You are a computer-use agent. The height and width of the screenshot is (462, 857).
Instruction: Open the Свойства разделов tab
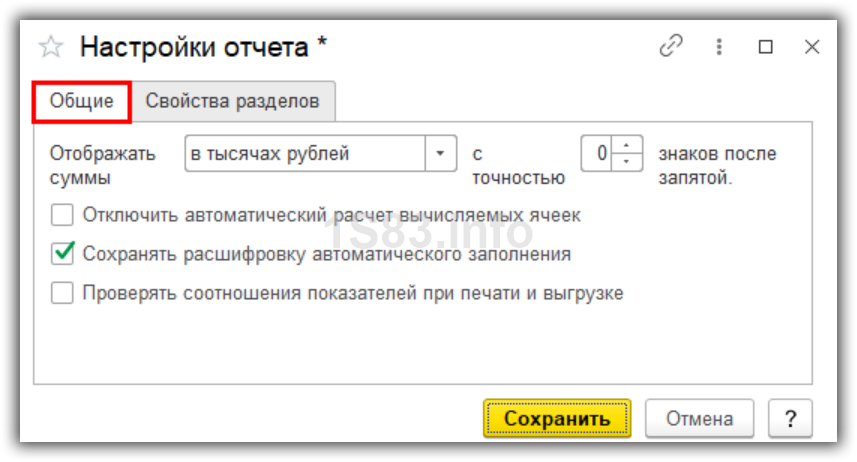(232, 101)
